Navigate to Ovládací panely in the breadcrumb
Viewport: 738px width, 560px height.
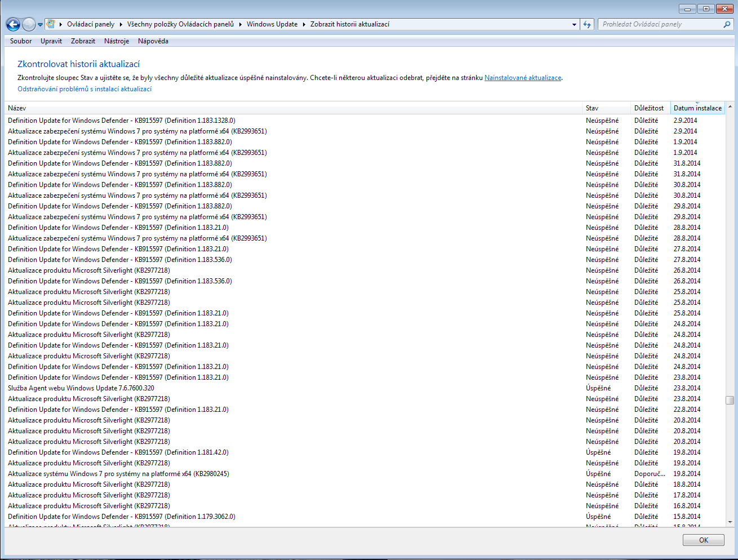(91, 24)
